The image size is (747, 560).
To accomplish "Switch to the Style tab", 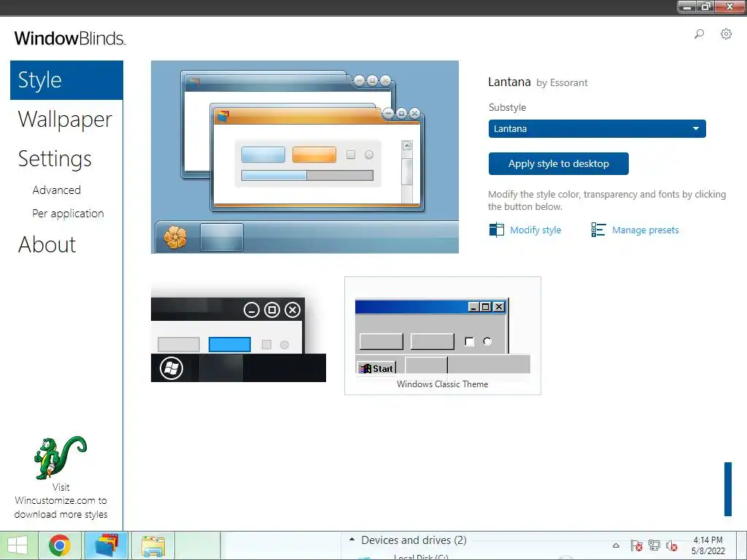I will click(x=66, y=80).
